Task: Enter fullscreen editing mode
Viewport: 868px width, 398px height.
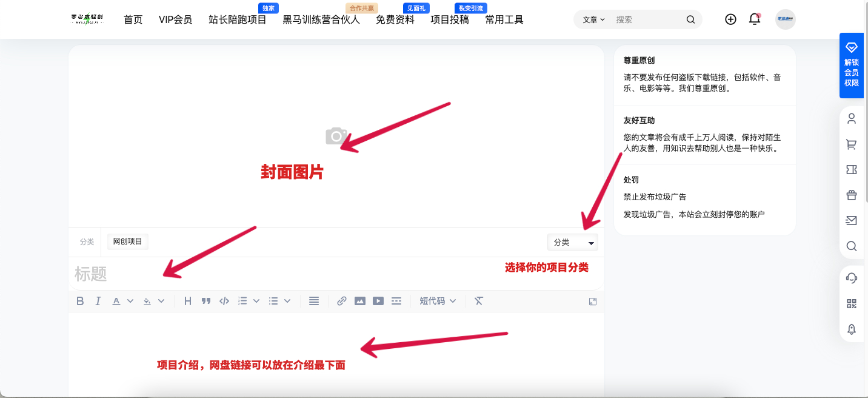Action: pos(592,301)
